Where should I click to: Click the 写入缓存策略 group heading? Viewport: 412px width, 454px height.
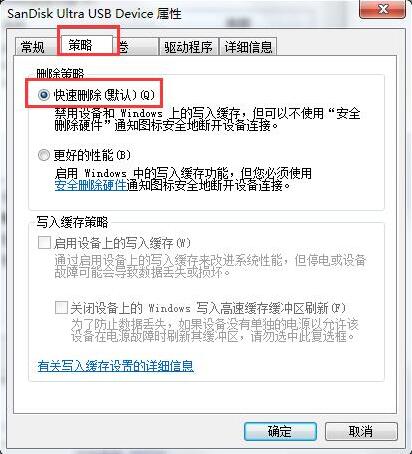[72, 222]
